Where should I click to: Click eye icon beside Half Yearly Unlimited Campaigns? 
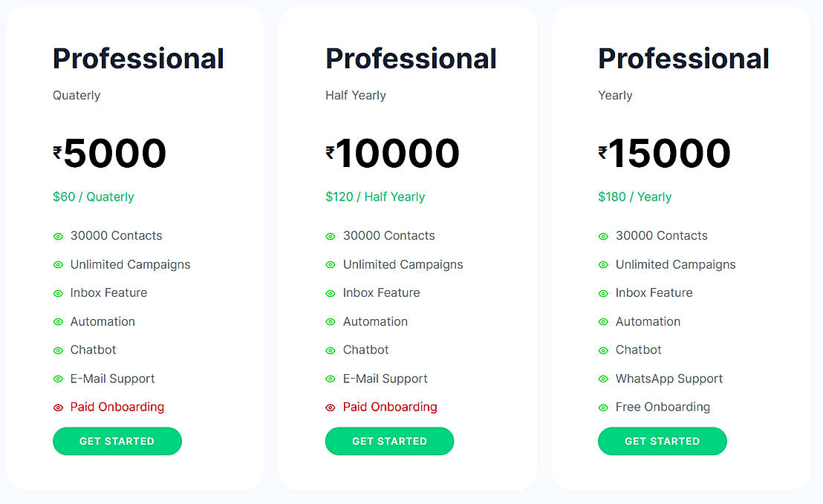[x=331, y=265]
